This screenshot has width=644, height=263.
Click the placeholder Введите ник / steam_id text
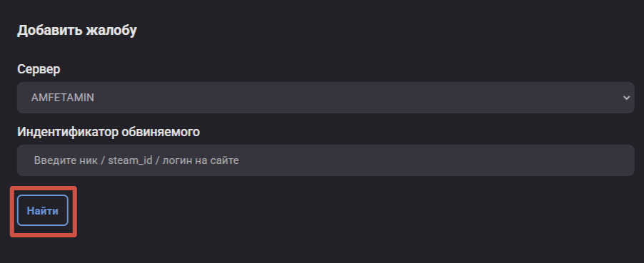(93, 160)
